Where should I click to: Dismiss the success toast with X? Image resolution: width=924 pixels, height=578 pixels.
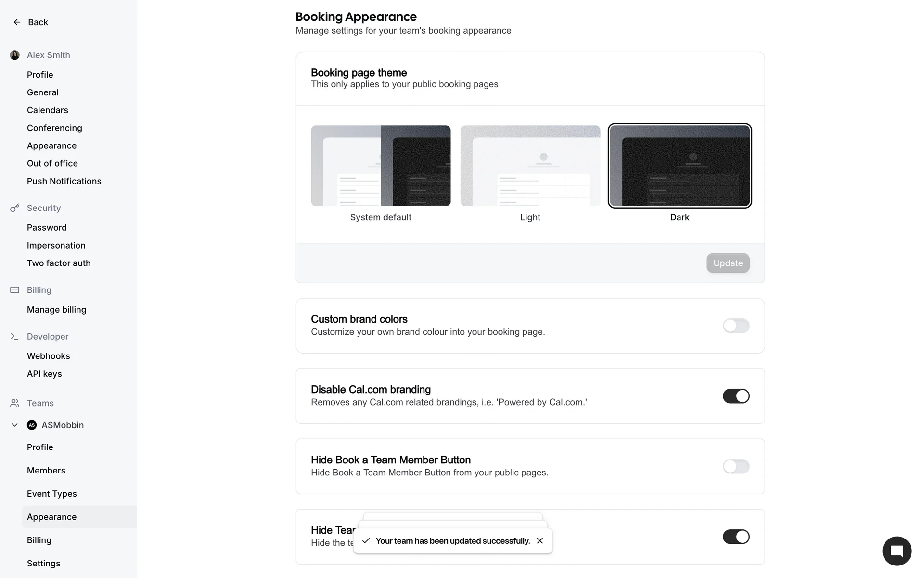coord(540,541)
